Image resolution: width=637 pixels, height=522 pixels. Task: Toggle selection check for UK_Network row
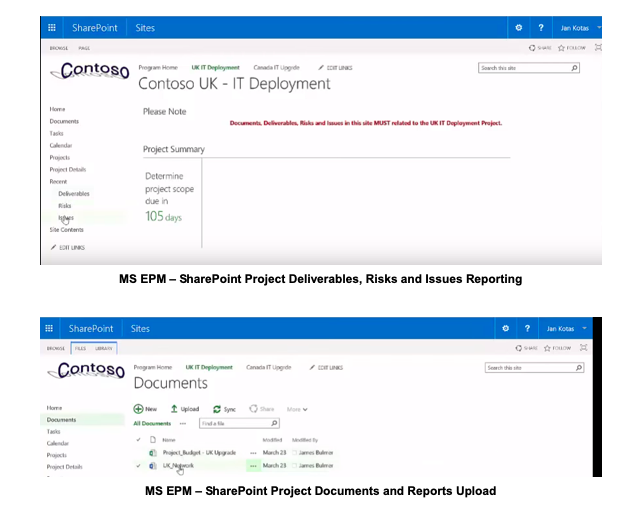(x=138, y=466)
